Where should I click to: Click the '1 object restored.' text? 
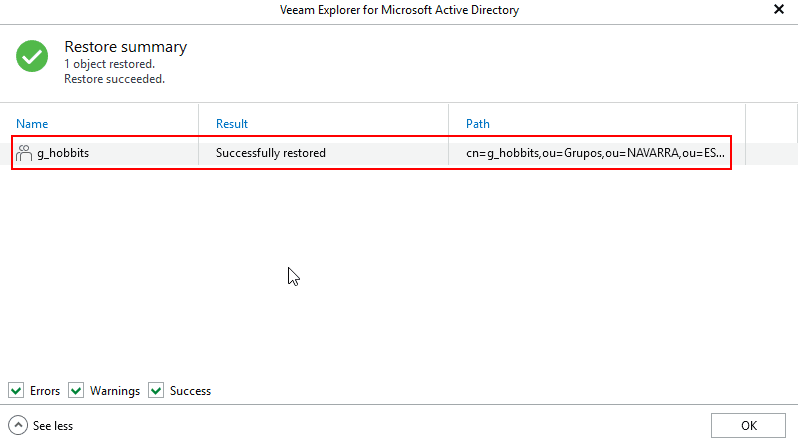pos(110,63)
